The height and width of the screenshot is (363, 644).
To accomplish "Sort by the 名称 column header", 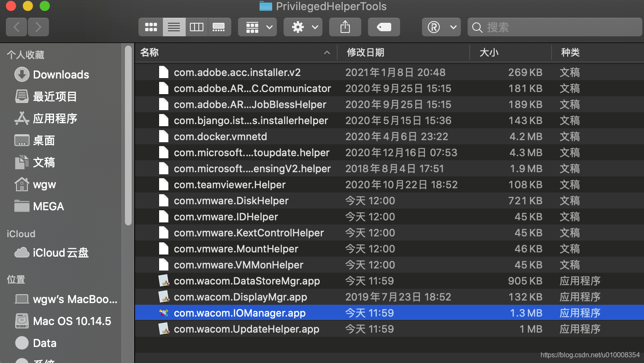I will click(x=236, y=52).
